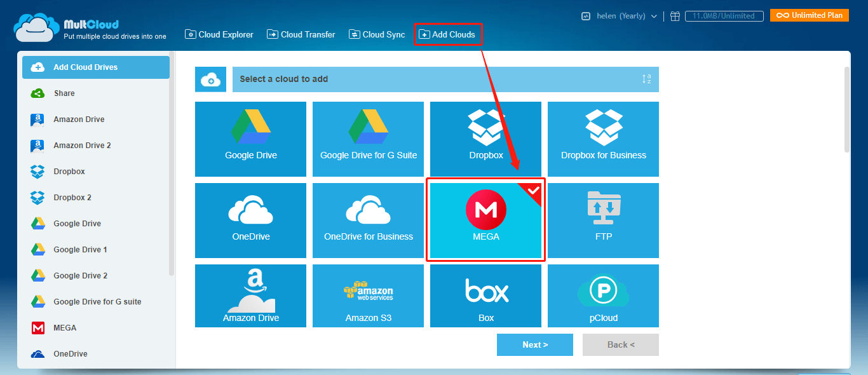Click the gift rewards icon

pyautogui.click(x=675, y=16)
